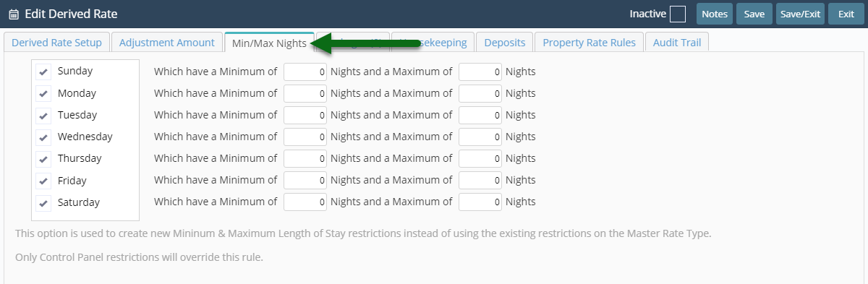Click the calendar icon beside Edit Derived Rate
Image resolution: width=868 pixels, height=284 pixels.
click(x=13, y=14)
